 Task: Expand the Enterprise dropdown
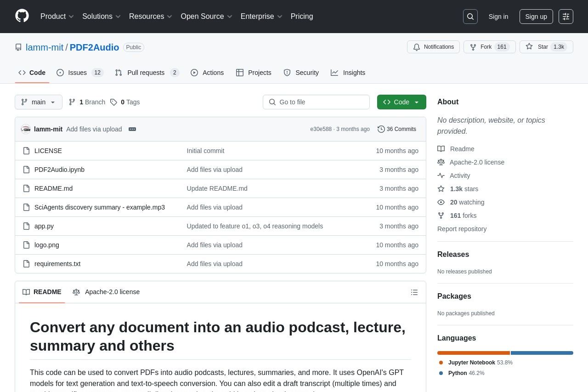click(x=261, y=17)
